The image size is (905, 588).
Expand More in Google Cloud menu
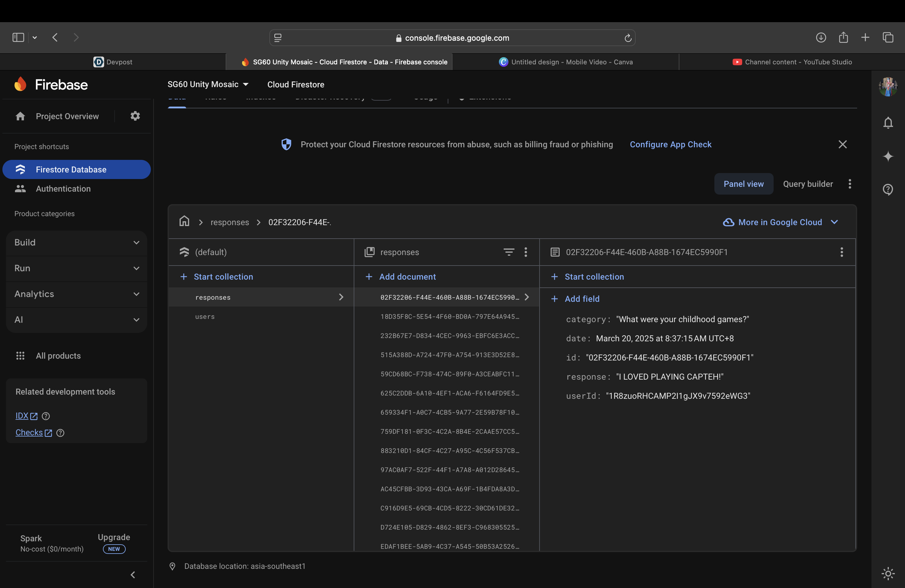click(x=780, y=222)
